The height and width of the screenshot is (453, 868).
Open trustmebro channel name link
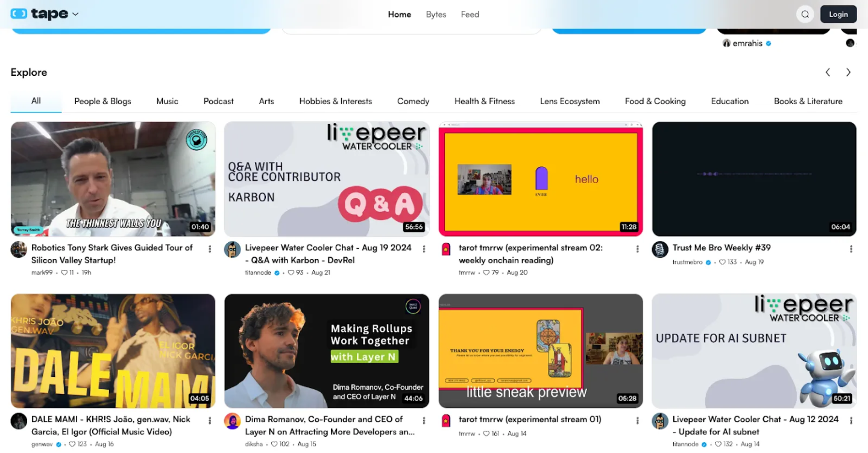[688, 262]
